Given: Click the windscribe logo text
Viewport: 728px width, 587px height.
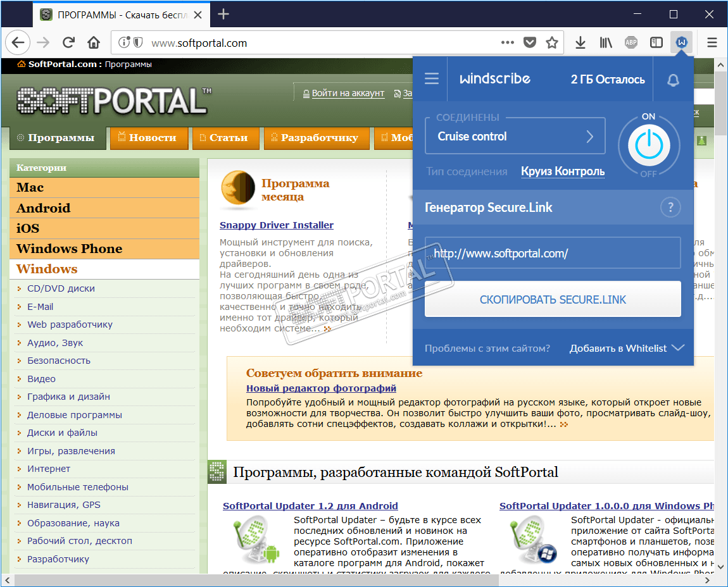Looking at the screenshot, I should tap(495, 78).
